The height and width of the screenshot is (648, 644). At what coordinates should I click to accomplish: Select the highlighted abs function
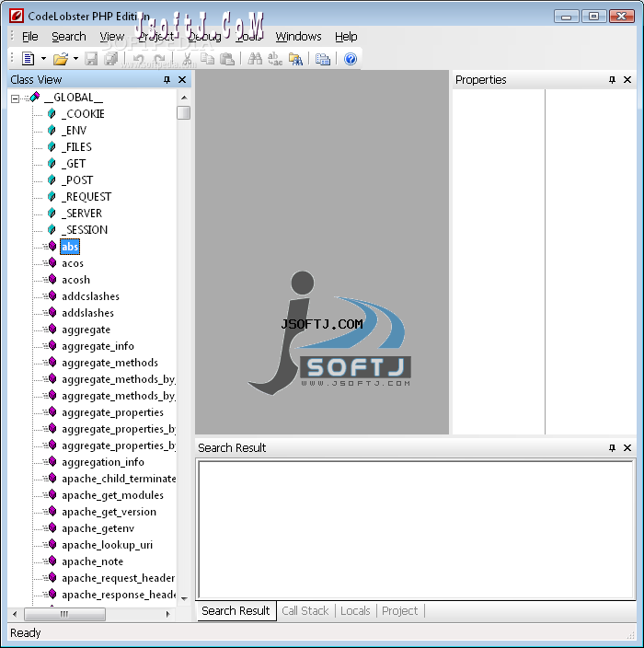coord(70,247)
